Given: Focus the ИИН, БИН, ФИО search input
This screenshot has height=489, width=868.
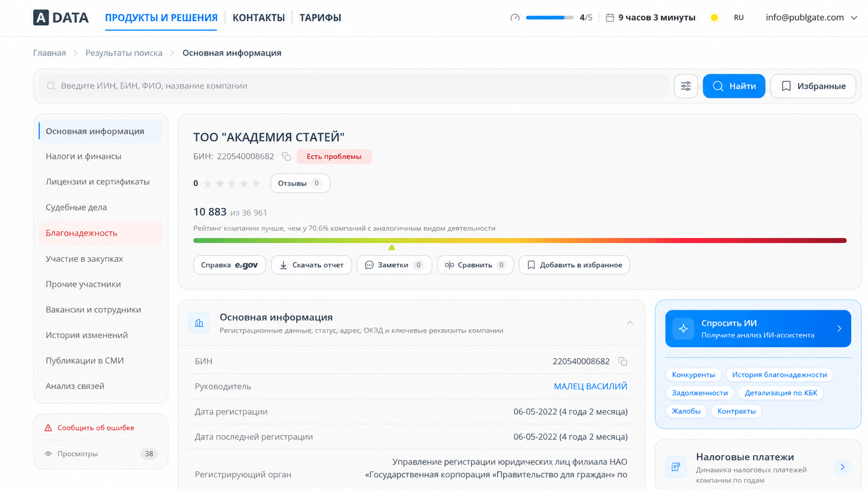Looking at the screenshot, I should (x=354, y=86).
